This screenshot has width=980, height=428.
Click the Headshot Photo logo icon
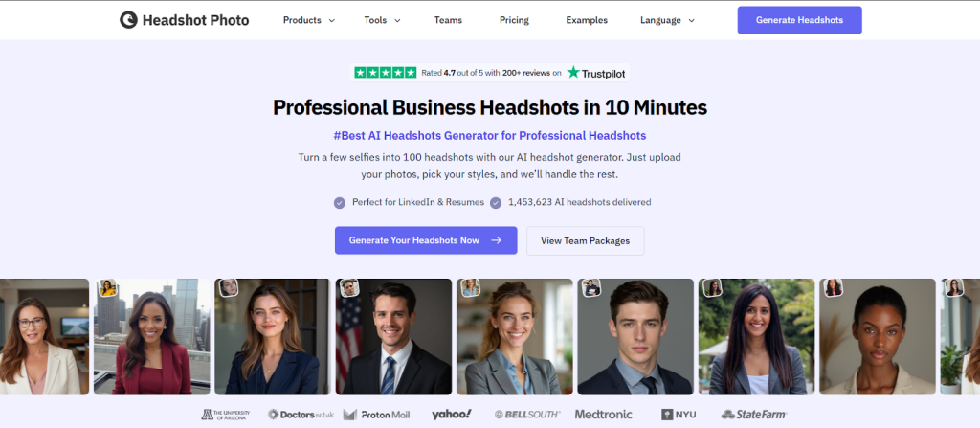pos(128,20)
